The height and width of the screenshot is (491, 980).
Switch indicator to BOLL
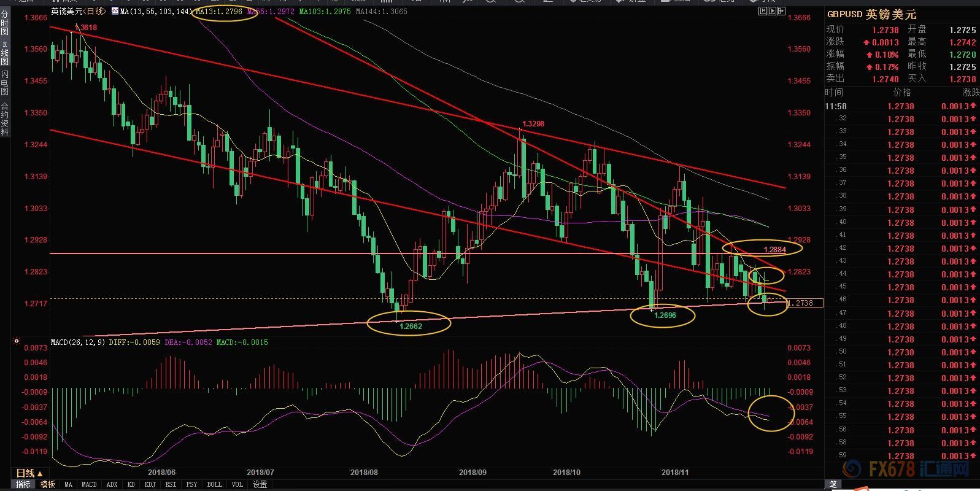click(214, 484)
